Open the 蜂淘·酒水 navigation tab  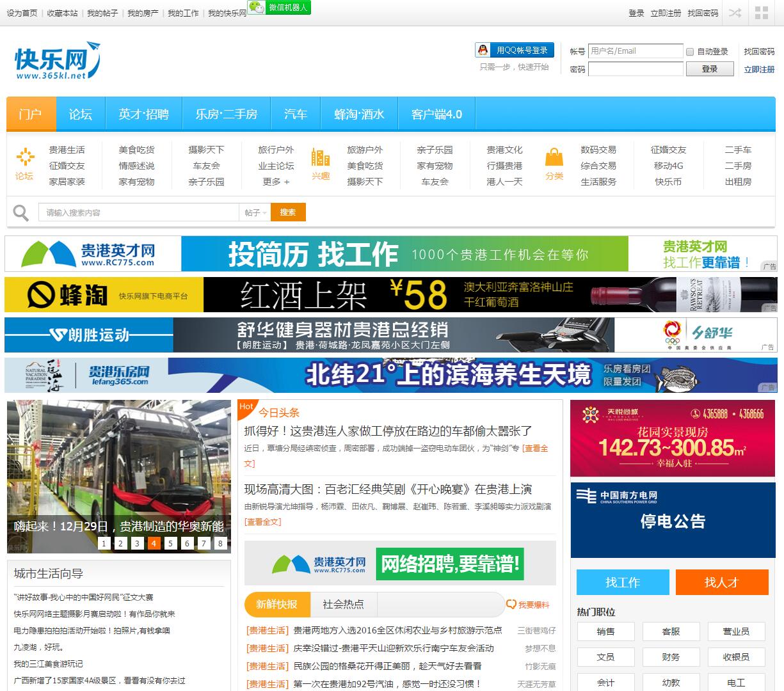click(359, 114)
